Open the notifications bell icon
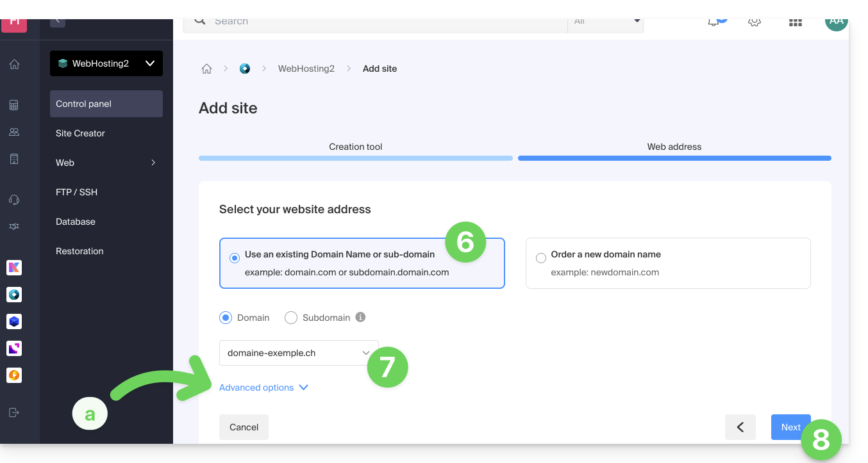This screenshot has height=463, width=868. tap(714, 22)
